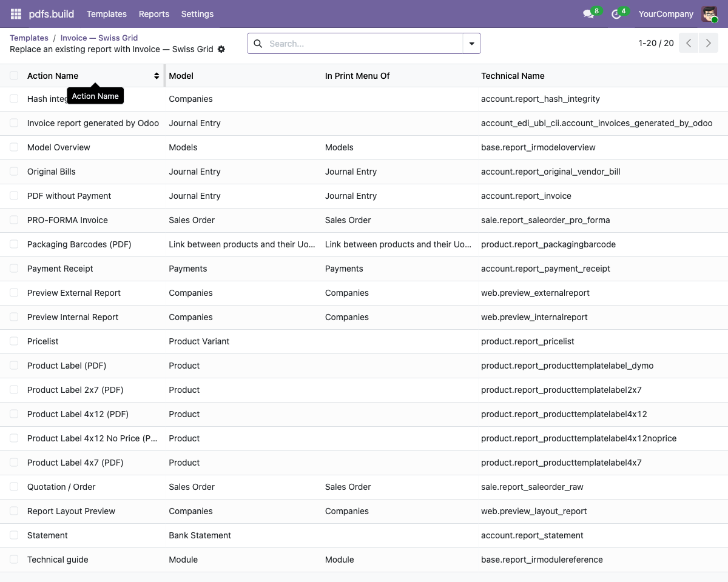Toggle the select-all header checkbox
This screenshot has height=582, width=728.
click(x=14, y=76)
